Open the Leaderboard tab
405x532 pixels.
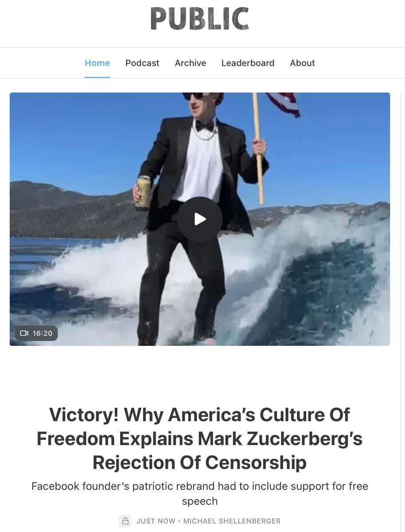[x=248, y=63]
